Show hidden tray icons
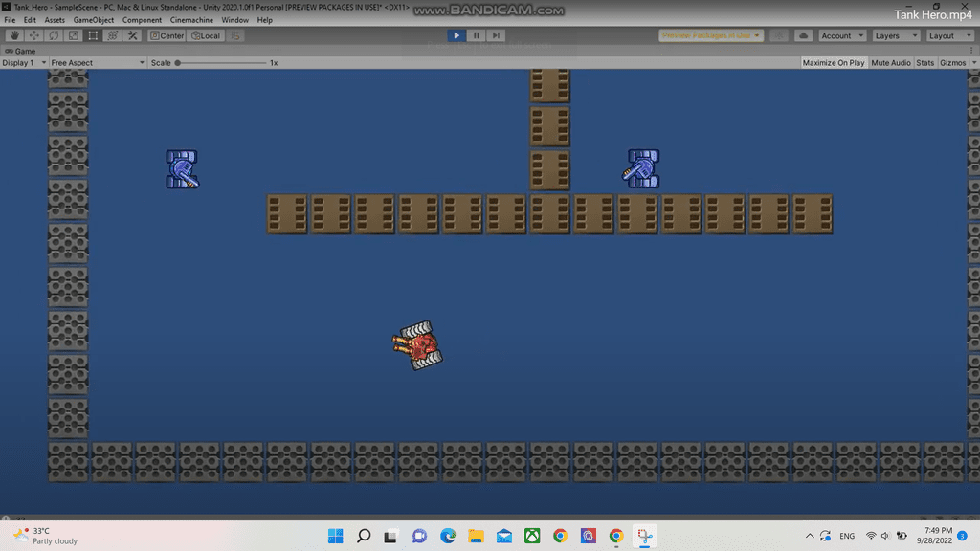 (x=810, y=536)
